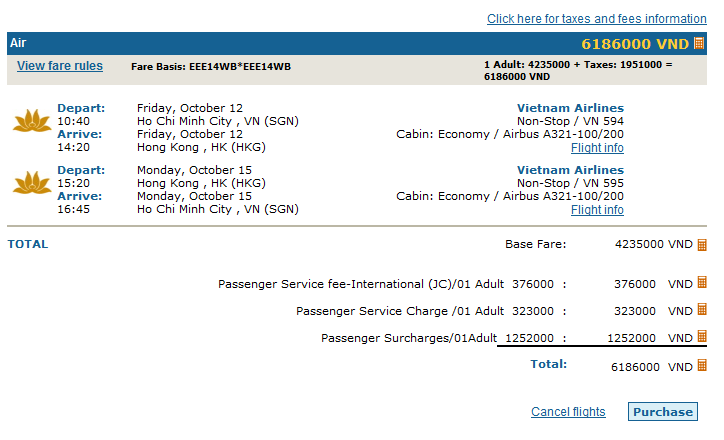Viewport: 724px width, 440px height.
Task: Click calculator icon beside 323000 VND service charge
Action: coord(702,309)
